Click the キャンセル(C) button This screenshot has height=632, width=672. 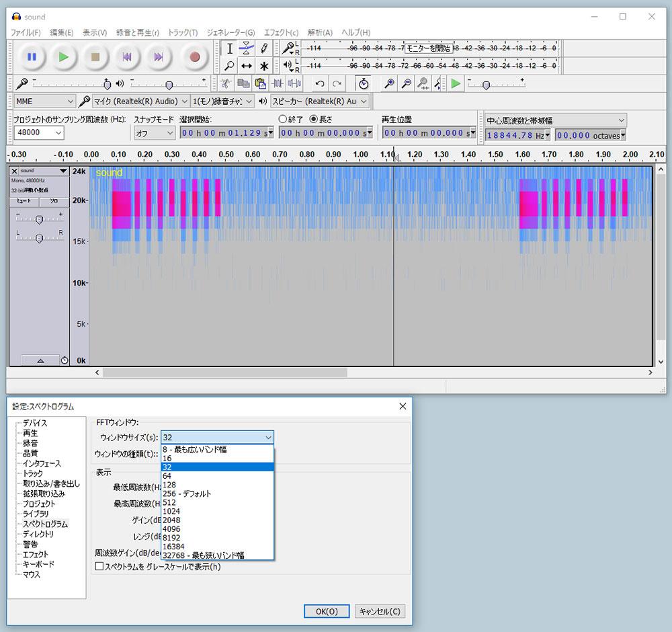380,611
